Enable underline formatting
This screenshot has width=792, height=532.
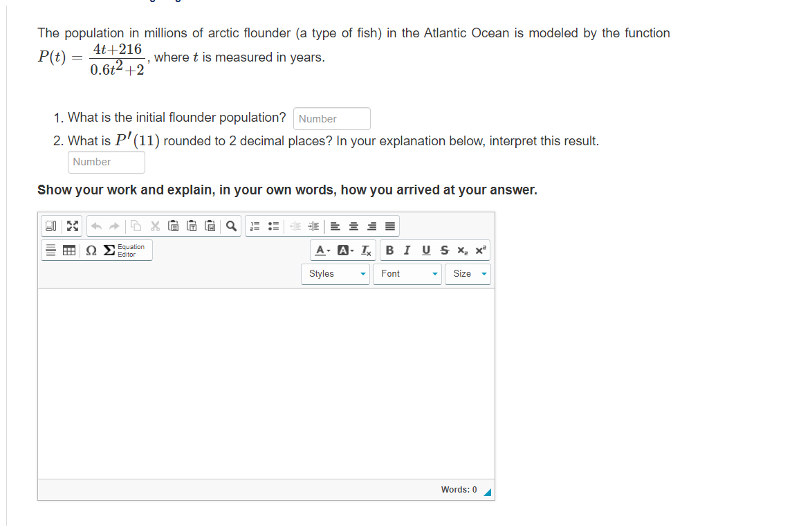pyautogui.click(x=426, y=250)
